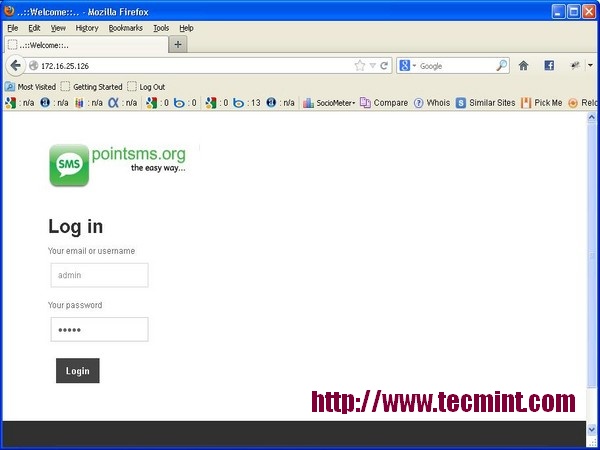Open the Facebook toolbar icon
Screen dimensions: 600x450
[549, 66]
